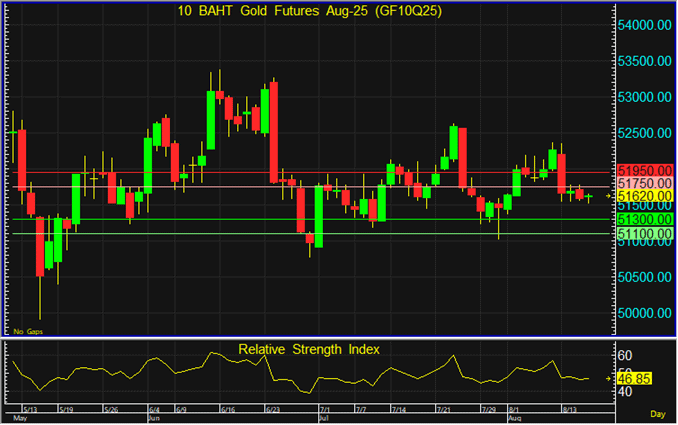Click the yellow 51620.00 last price tag
This screenshot has width=678, height=425.
click(643, 198)
